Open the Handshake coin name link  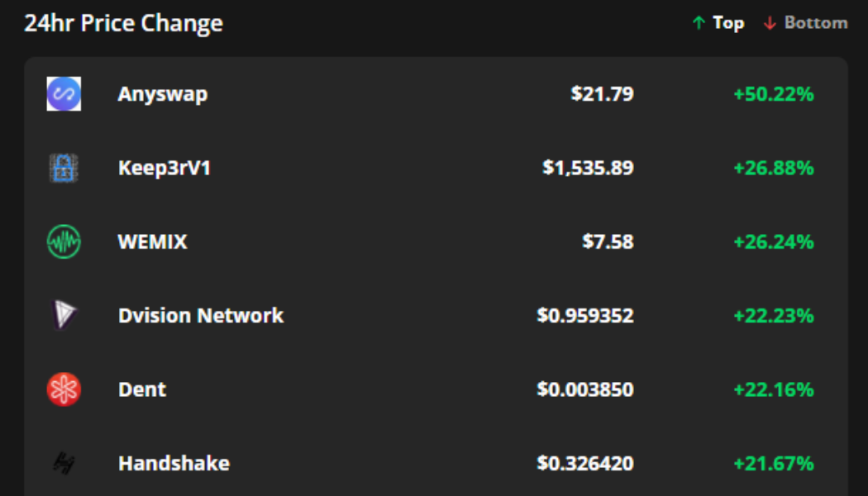pyautogui.click(x=174, y=463)
